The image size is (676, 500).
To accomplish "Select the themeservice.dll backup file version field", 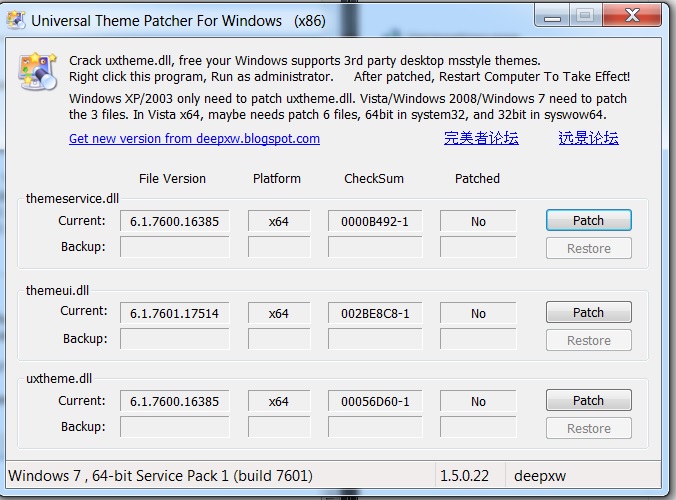I will [175, 247].
